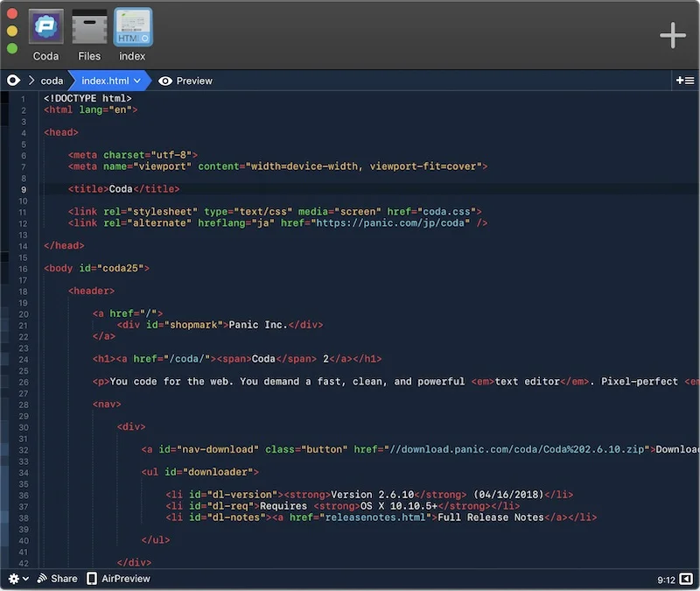Click the AirPreview device icon
Screen dimensions: 700x591
tap(92, 579)
